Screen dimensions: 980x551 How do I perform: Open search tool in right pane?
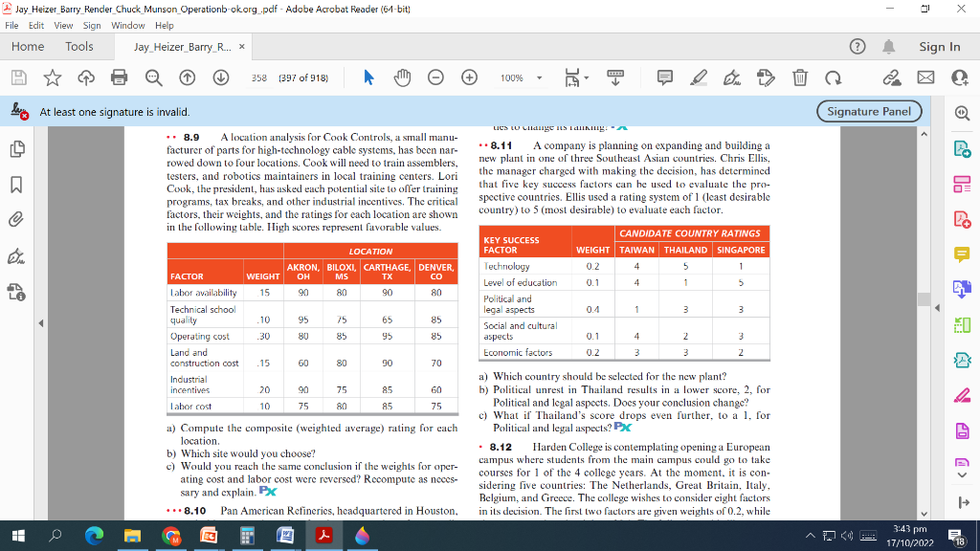[x=963, y=113]
